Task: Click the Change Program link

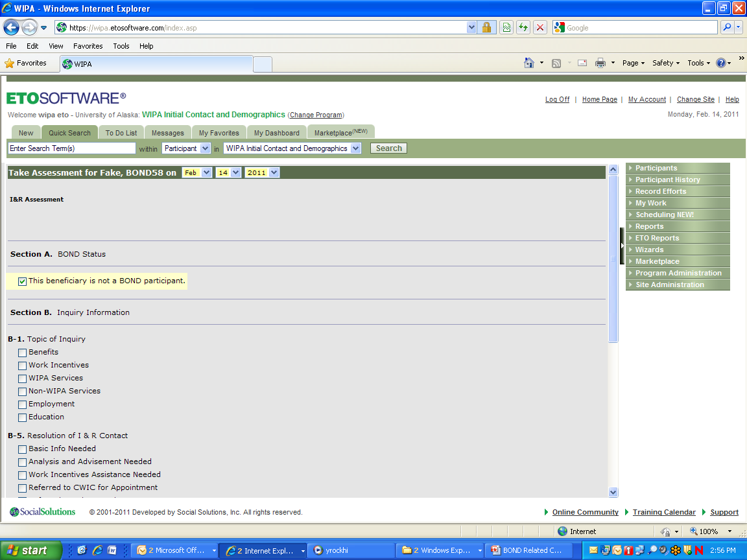Action: [x=316, y=115]
